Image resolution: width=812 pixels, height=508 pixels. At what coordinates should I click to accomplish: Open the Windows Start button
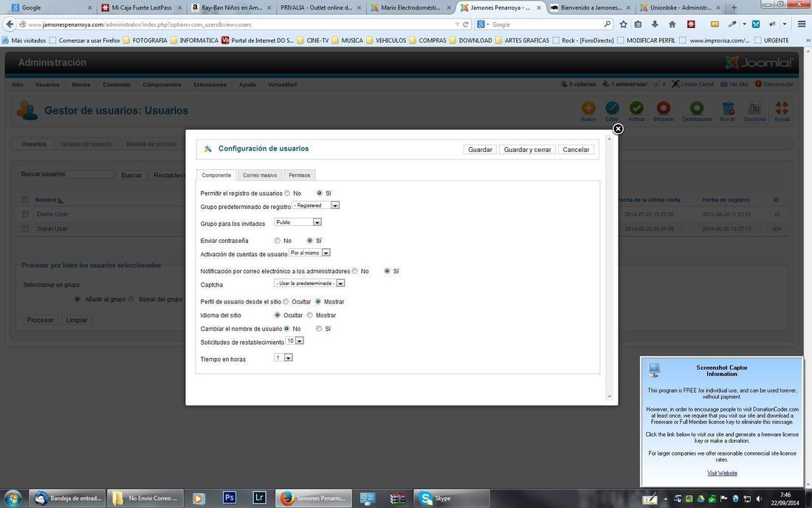tap(13, 498)
